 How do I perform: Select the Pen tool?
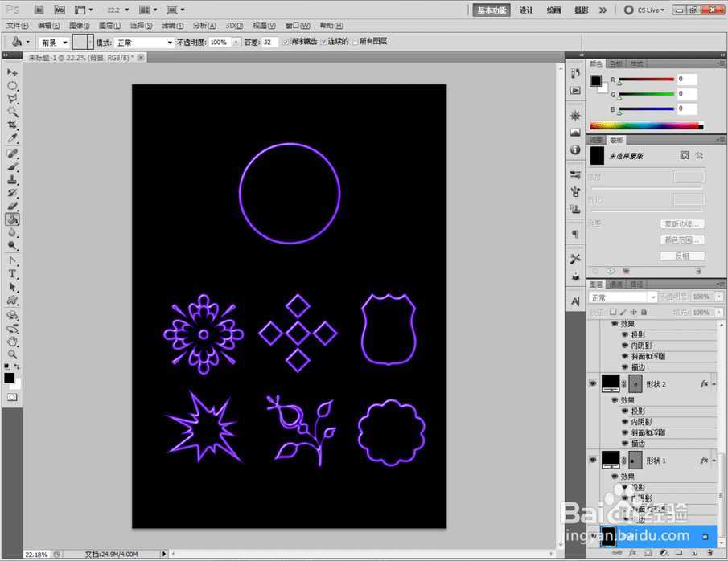[x=13, y=260]
